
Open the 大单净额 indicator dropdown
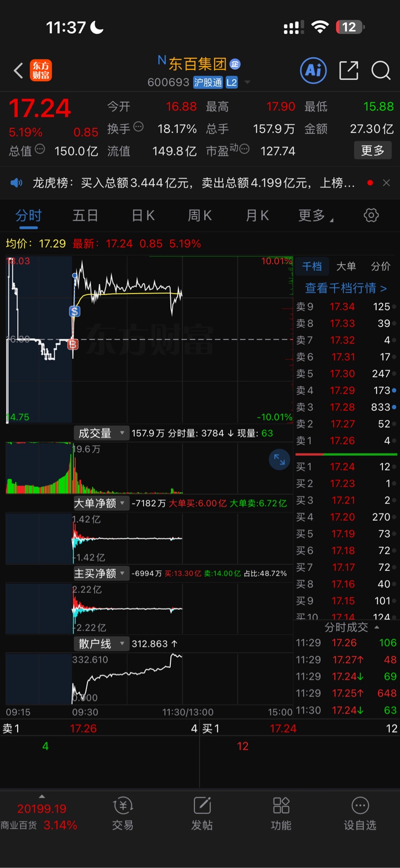click(101, 503)
